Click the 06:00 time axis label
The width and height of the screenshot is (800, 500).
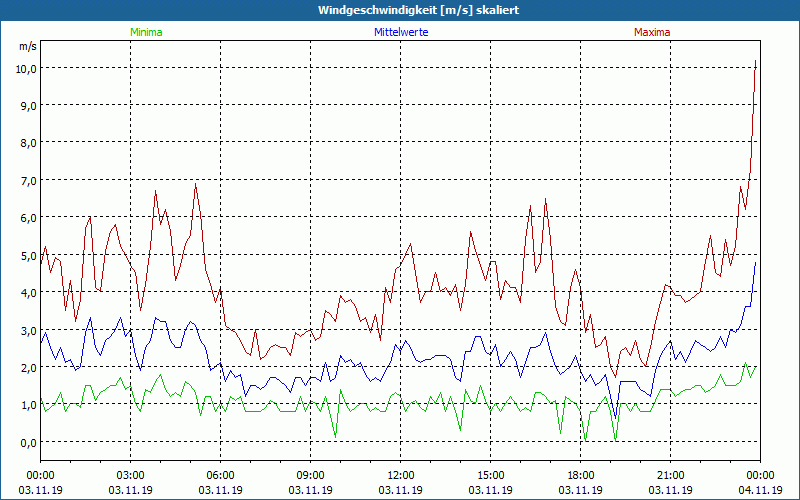tap(220, 476)
